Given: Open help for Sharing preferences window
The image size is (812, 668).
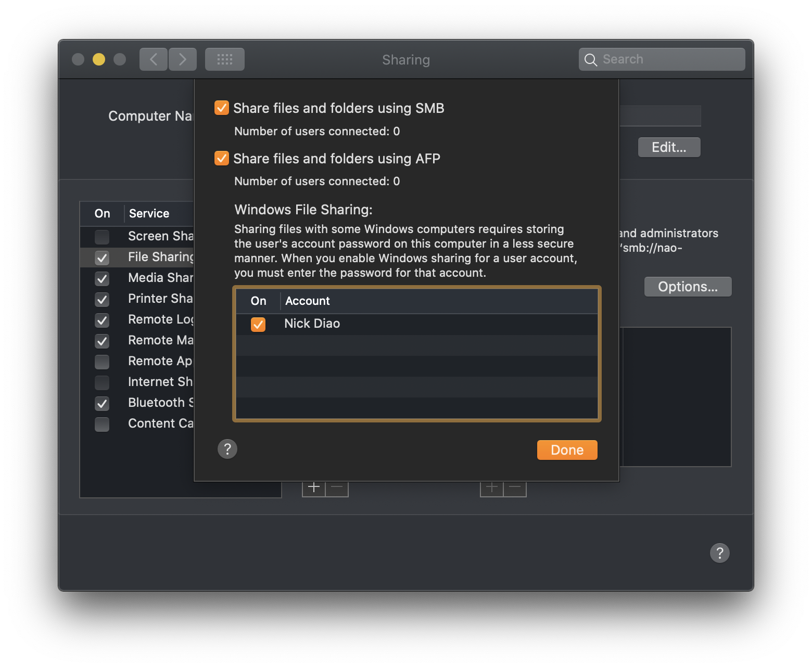Looking at the screenshot, I should (719, 553).
